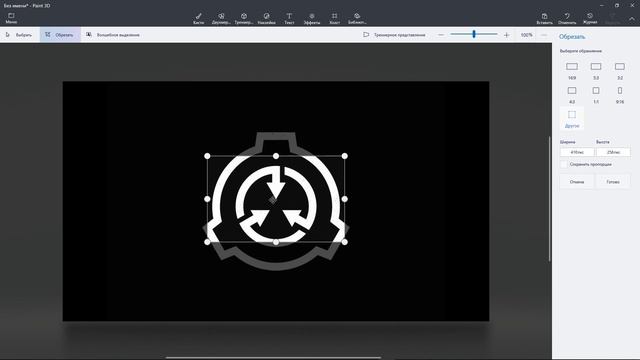This screenshot has height=360, width=640.
Task: Toggle Трехмерное представление (3D view)
Action: coord(394,35)
